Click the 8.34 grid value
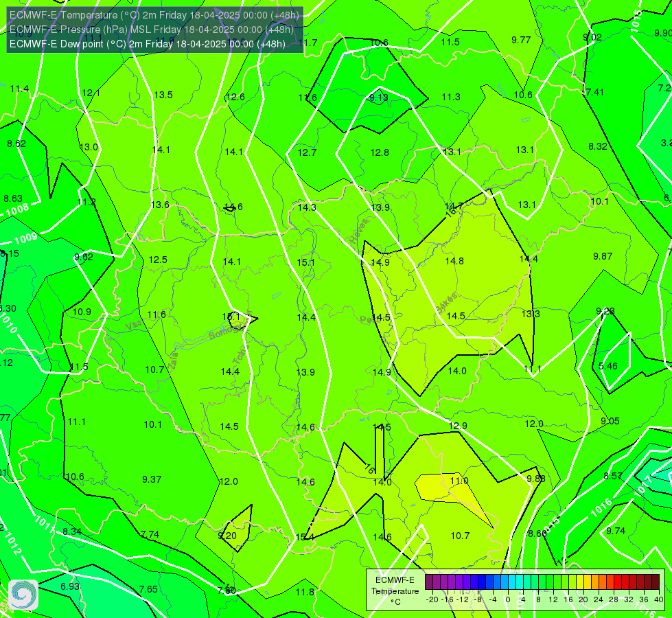Screen dimensions: 672x618 click(72, 531)
